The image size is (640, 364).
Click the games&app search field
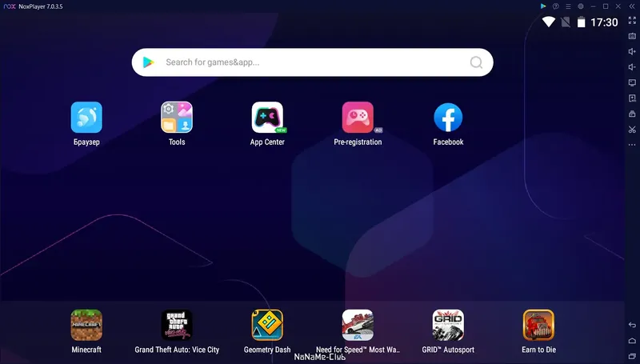[x=313, y=62]
